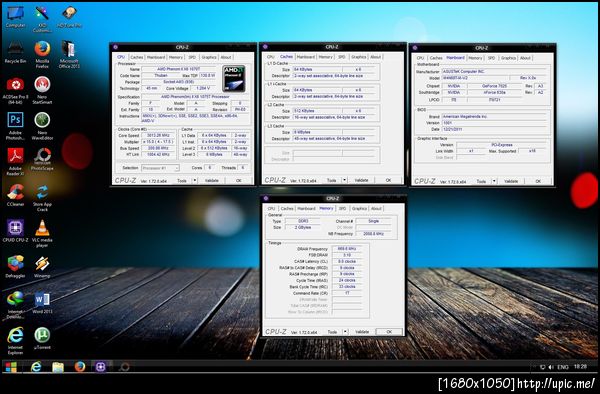Click the Core Speed value field
Viewport: 600px width, 394px height.
[x=158, y=135]
